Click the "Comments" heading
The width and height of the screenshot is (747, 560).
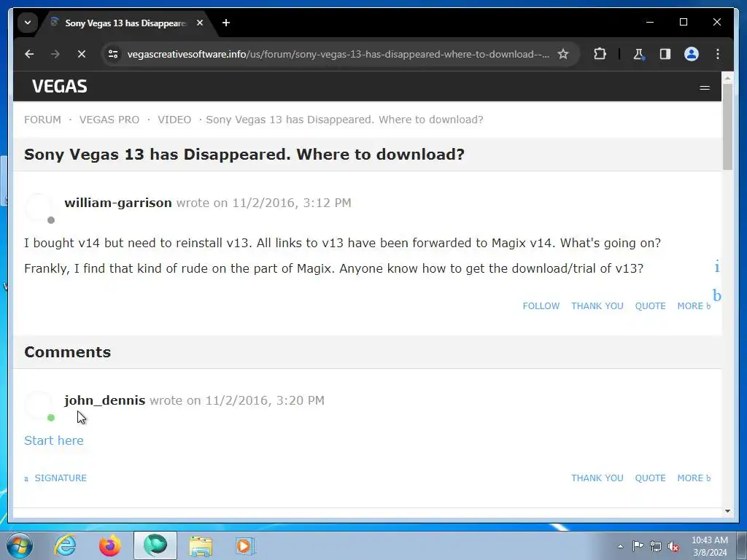coord(68,352)
